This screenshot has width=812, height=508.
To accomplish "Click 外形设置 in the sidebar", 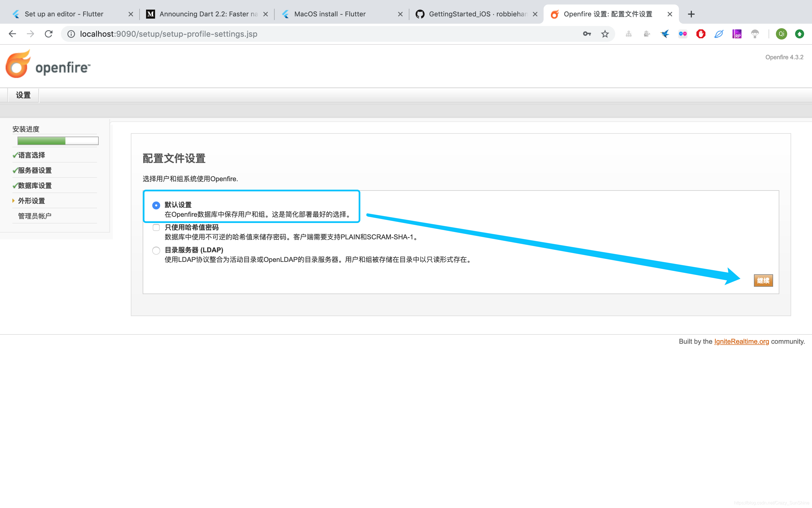I will tap(31, 201).
